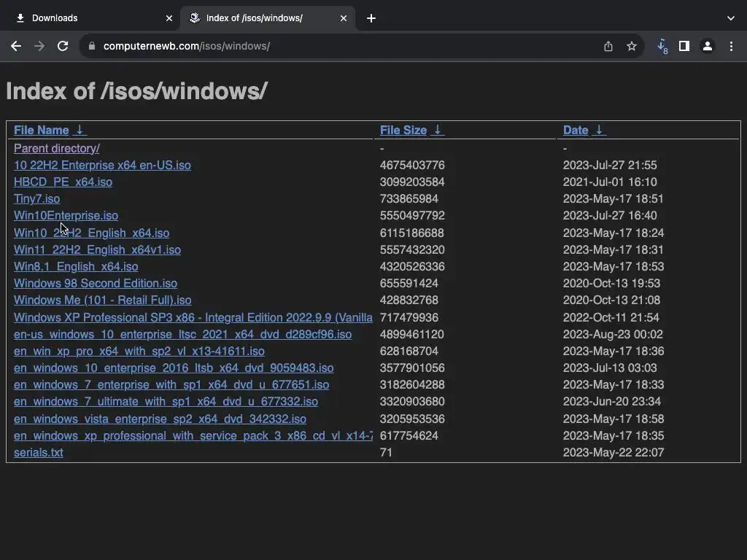The image size is (747, 560).
Task: Select file size 733865984
Action: tap(409, 198)
